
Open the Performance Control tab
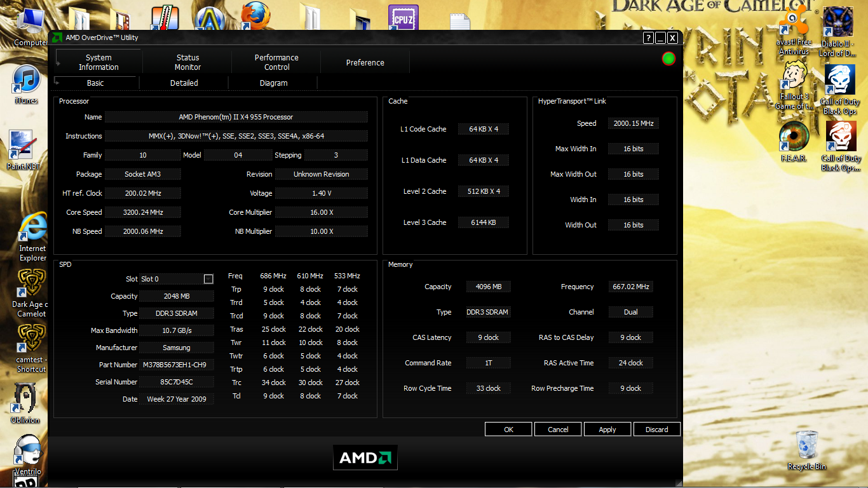[x=276, y=62]
